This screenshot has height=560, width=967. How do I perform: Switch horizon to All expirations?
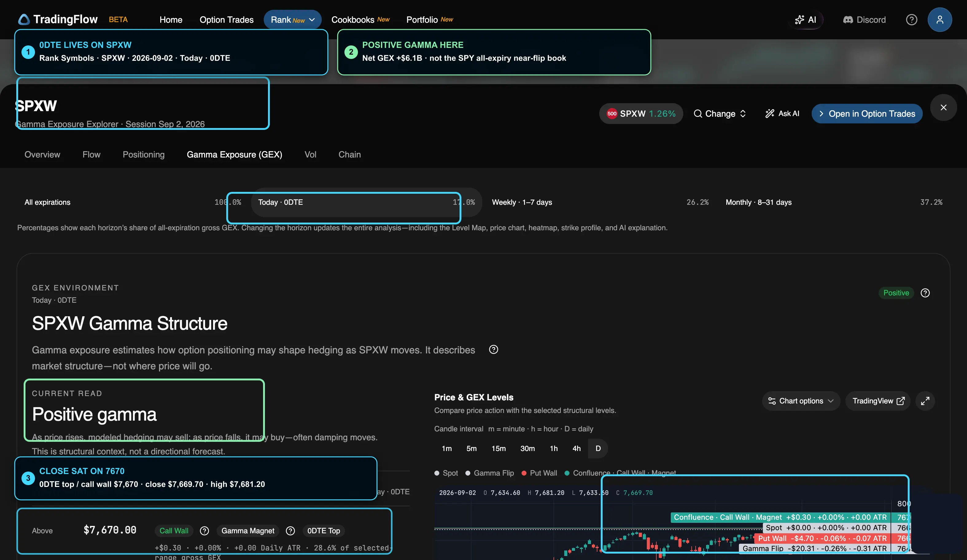tap(133, 202)
